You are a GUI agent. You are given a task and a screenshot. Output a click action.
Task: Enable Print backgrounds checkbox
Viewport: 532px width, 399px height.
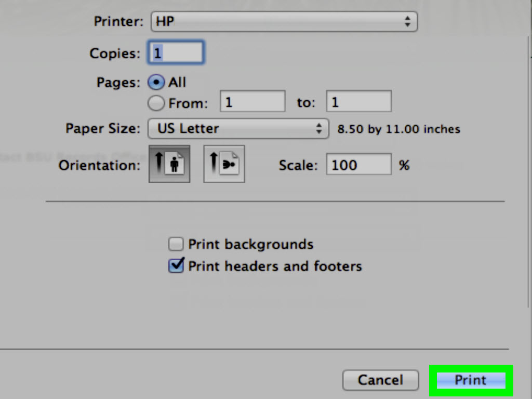pyautogui.click(x=176, y=244)
